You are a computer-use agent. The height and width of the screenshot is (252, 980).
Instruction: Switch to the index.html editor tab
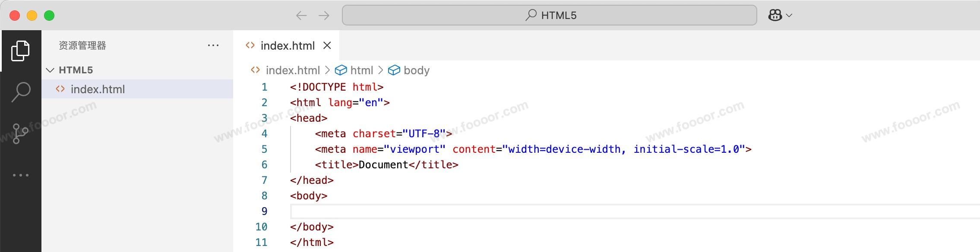pyautogui.click(x=287, y=46)
